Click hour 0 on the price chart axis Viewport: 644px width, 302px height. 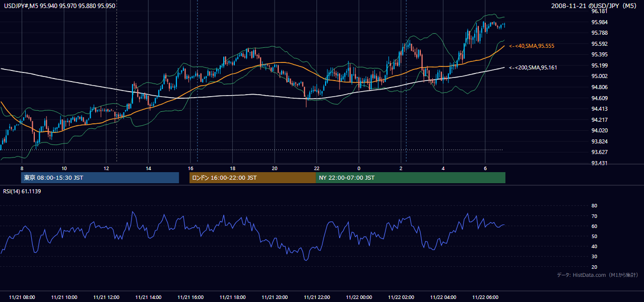[359, 168]
